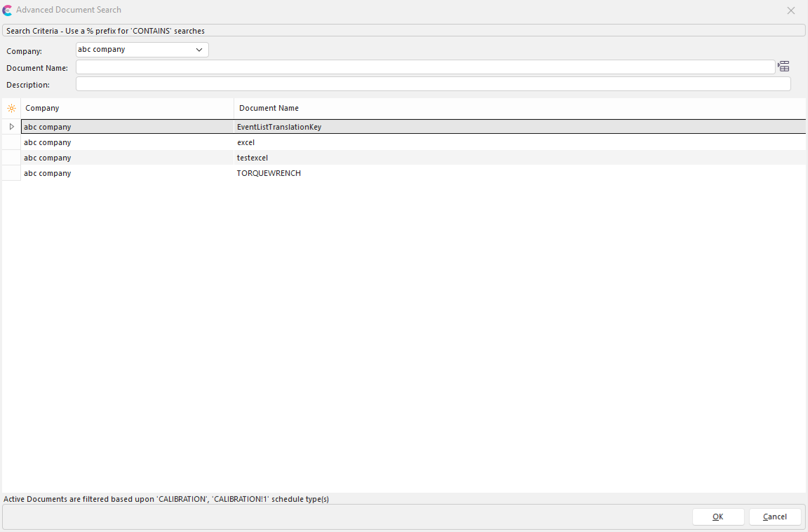Confirm the search with the OK button
This screenshot has height=532, width=808.
pos(718,517)
